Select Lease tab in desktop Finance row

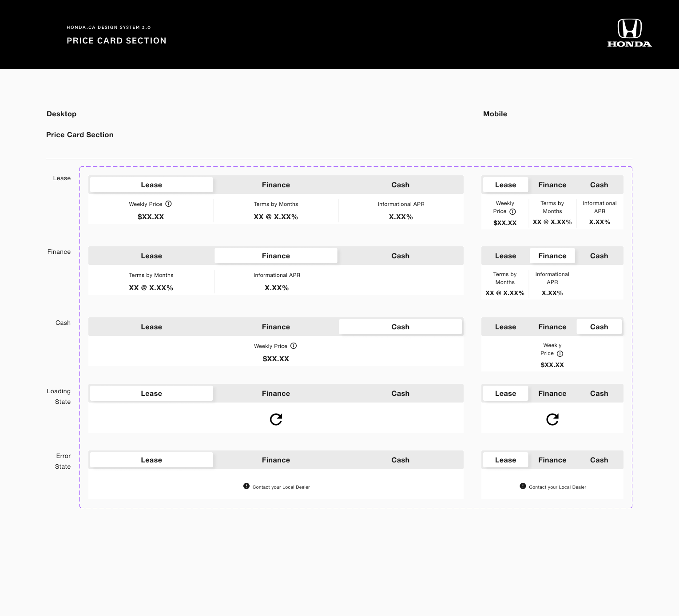[x=151, y=256]
